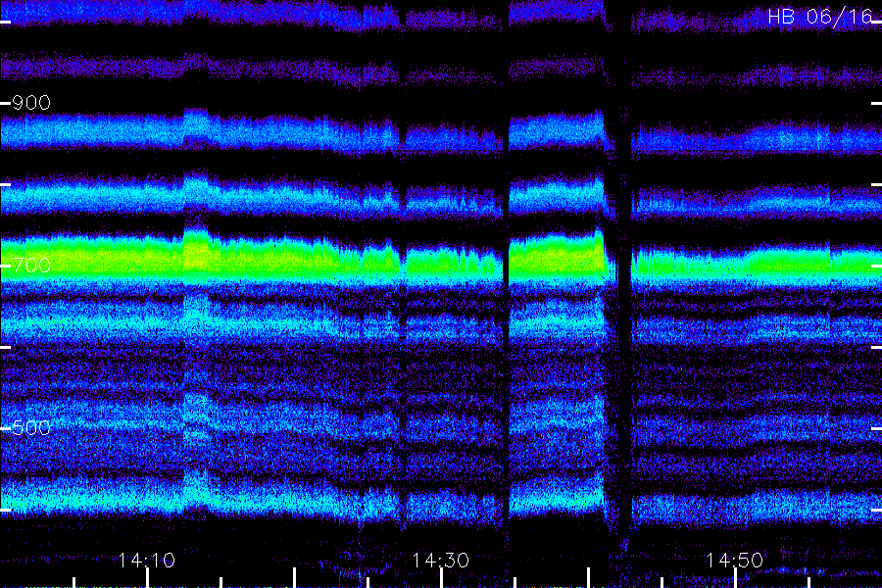Click the 14:30 time axis label
This screenshot has height=588, width=882.
click(441, 561)
